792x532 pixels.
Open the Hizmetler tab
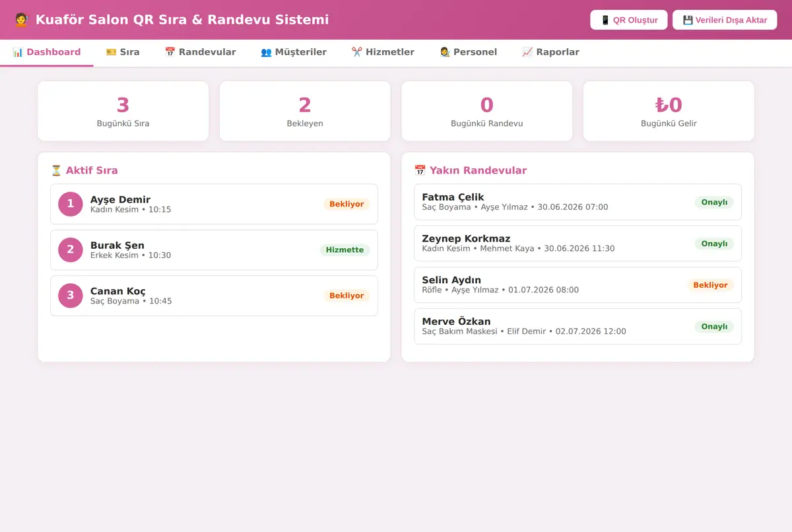(x=383, y=52)
